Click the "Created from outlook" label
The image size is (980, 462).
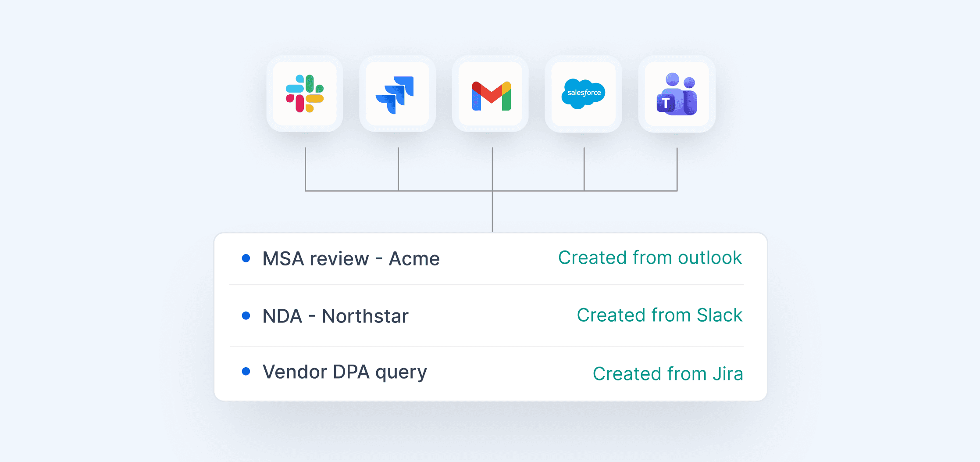650,258
